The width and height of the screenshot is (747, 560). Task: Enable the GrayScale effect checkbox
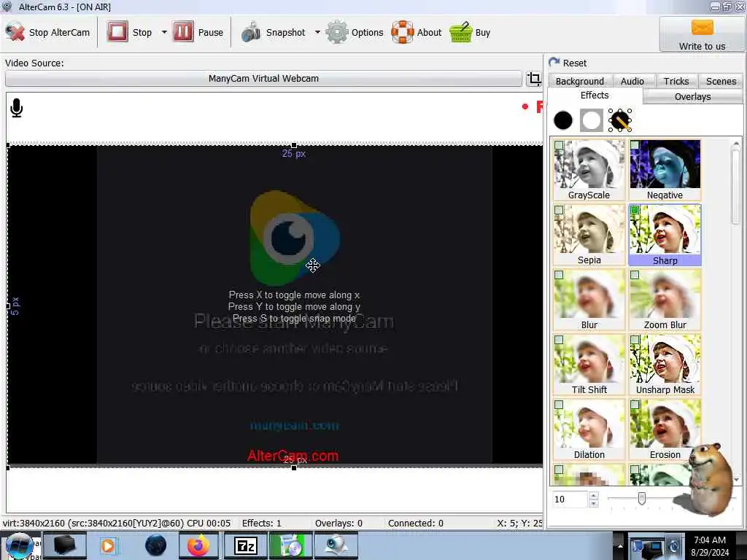click(x=560, y=145)
